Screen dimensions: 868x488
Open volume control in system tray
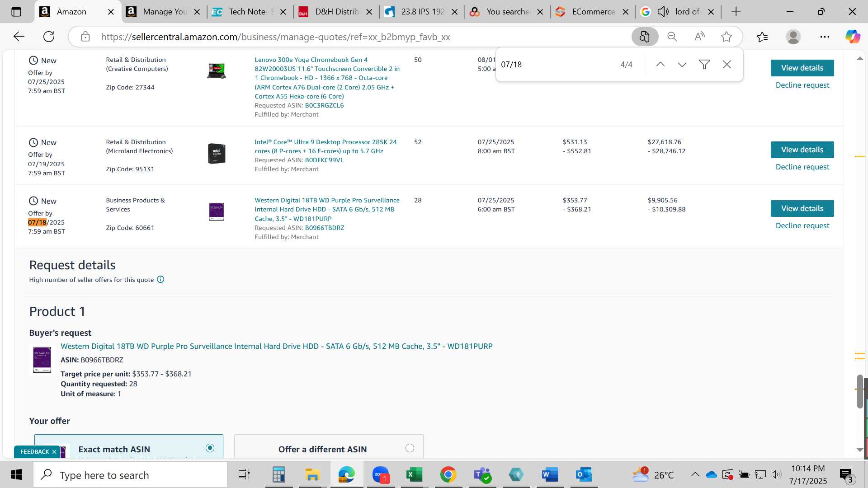776,474
